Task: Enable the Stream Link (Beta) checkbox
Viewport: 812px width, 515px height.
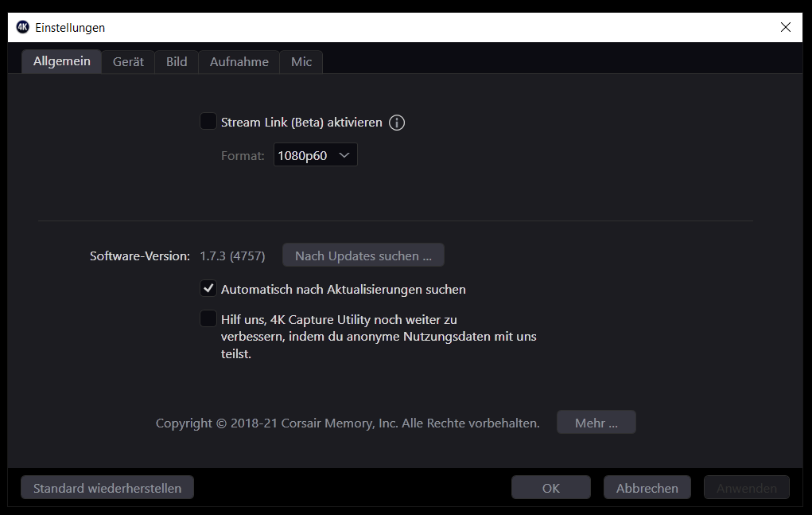Action: [208, 122]
